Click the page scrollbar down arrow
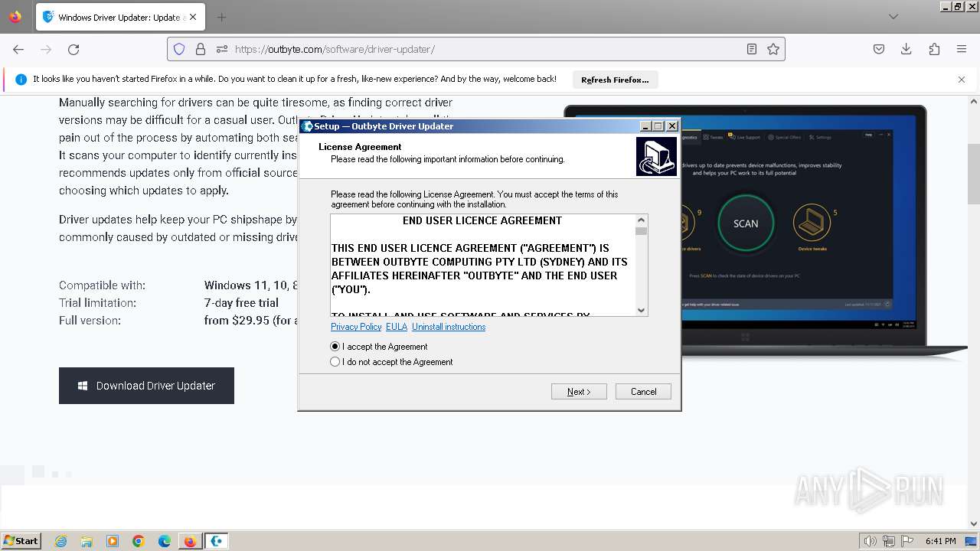Viewport: 980px width, 551px height. coord(974,523)
